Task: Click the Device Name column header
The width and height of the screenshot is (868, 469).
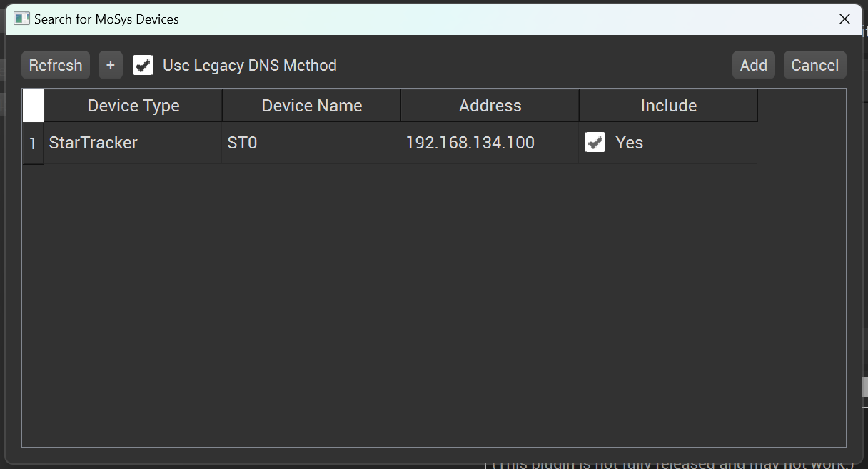Action: (311, 106)
